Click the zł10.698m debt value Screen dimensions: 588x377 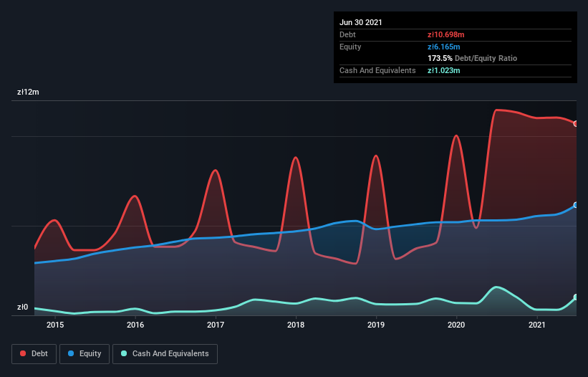click(446, 34)
